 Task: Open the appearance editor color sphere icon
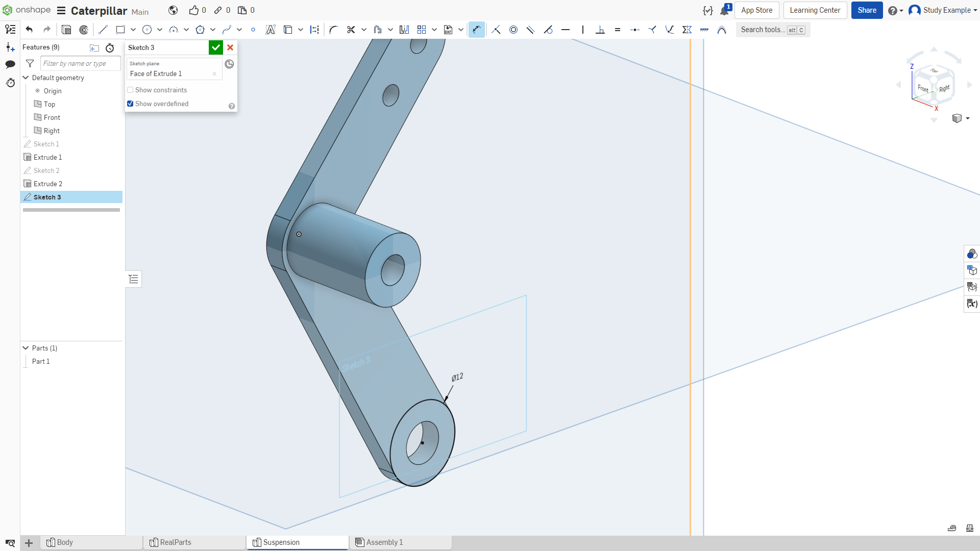(972, 254)
